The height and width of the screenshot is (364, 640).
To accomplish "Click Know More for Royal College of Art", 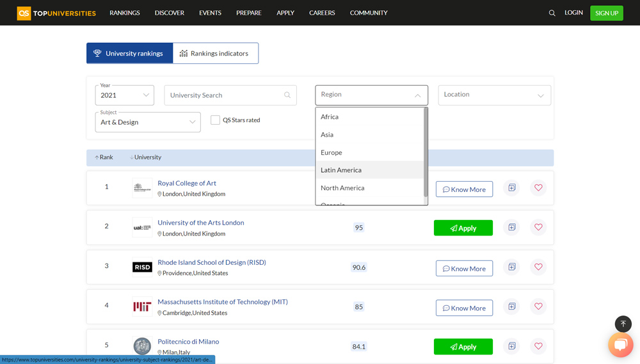I will click(x=464, y=189).
